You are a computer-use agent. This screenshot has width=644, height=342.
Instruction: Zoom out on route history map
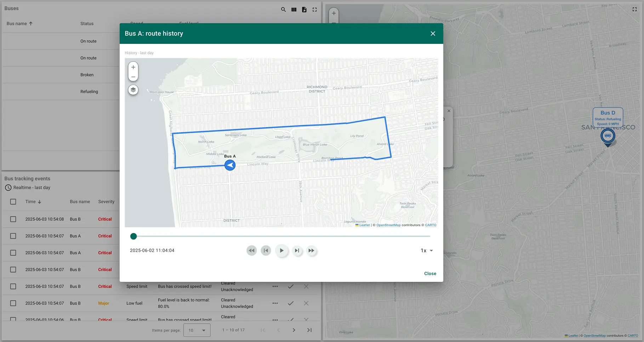click(x=133, y=77)
